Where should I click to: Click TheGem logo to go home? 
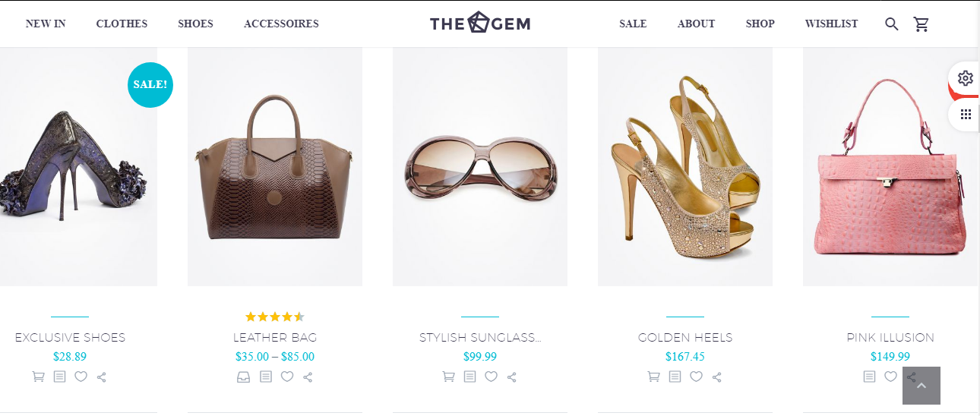tap(480, 24)
